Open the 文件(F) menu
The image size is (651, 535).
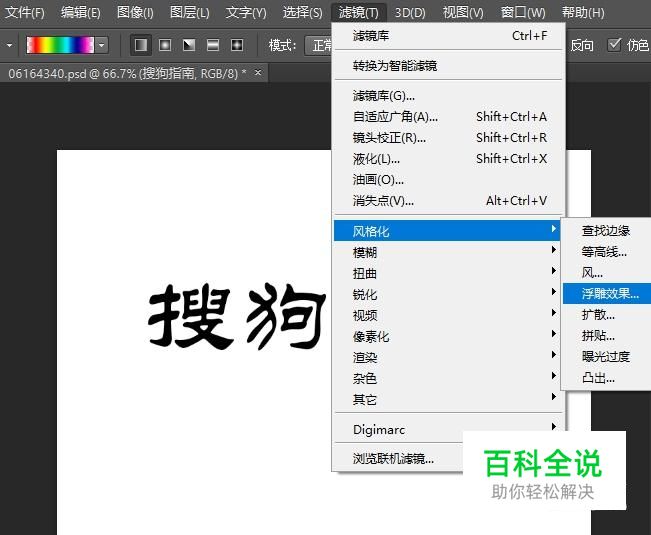[x=24, y=12]
